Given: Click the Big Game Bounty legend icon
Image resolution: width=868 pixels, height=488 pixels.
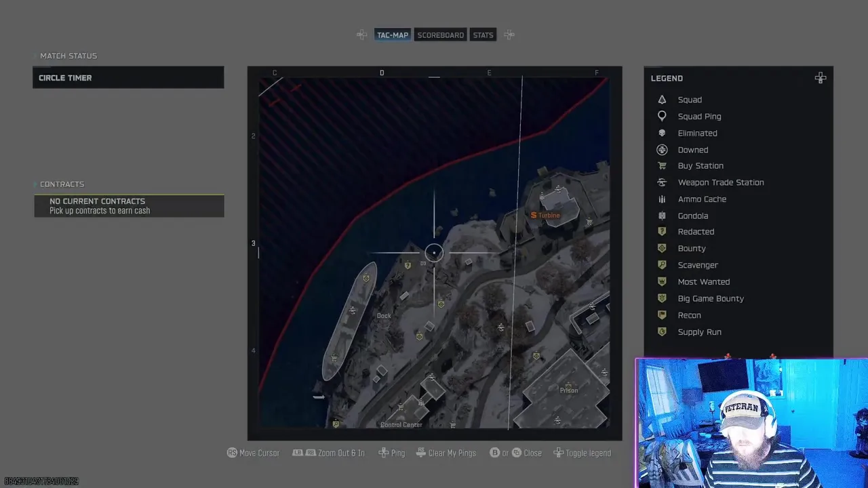Looking at the screenshot, I should point(662,298).
